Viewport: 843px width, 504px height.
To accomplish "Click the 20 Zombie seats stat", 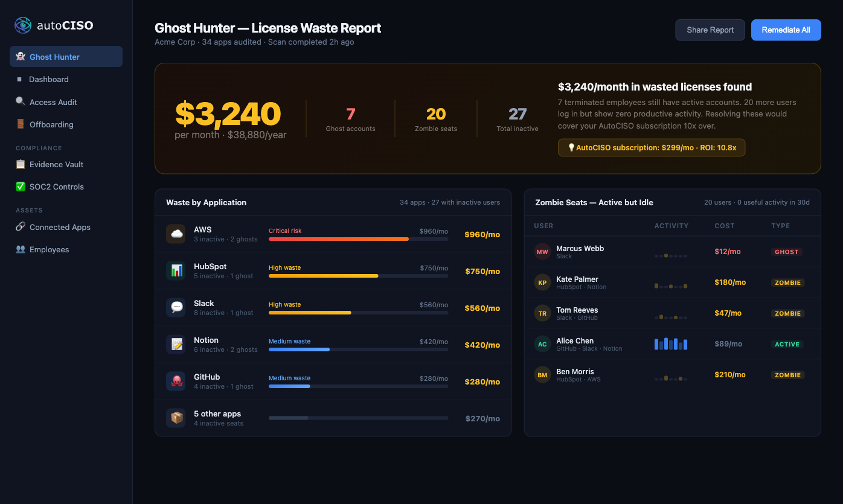I will tap(436, 119).
